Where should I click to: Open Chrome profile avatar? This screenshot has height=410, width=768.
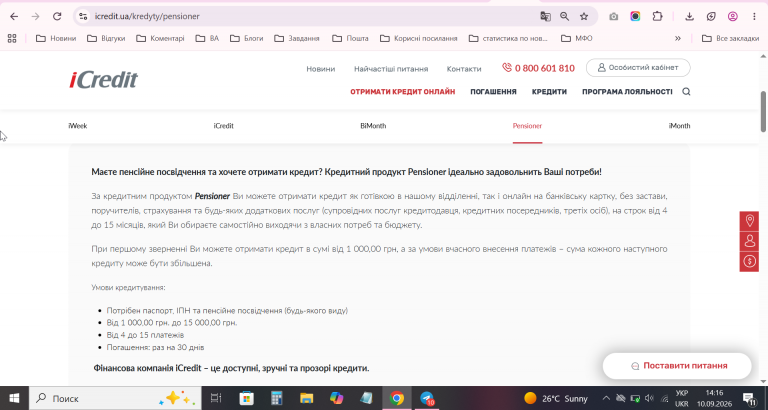pyautogui.click(x=733, y=16)
